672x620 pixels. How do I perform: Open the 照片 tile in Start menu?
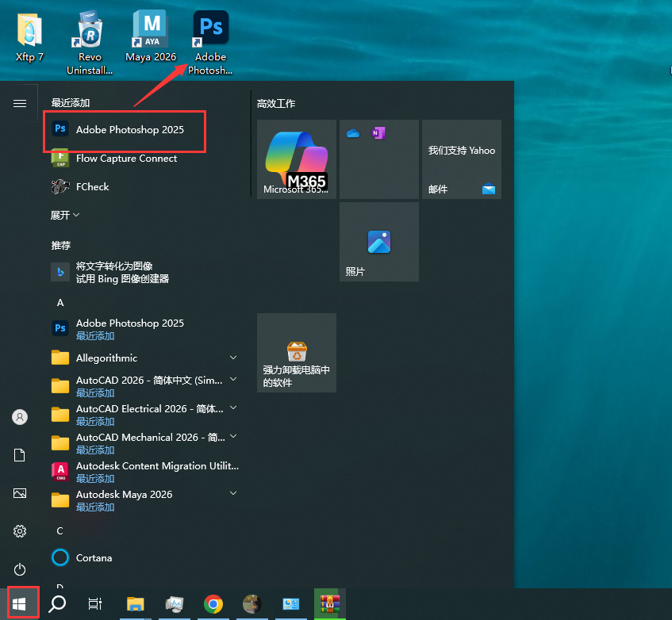378,242
